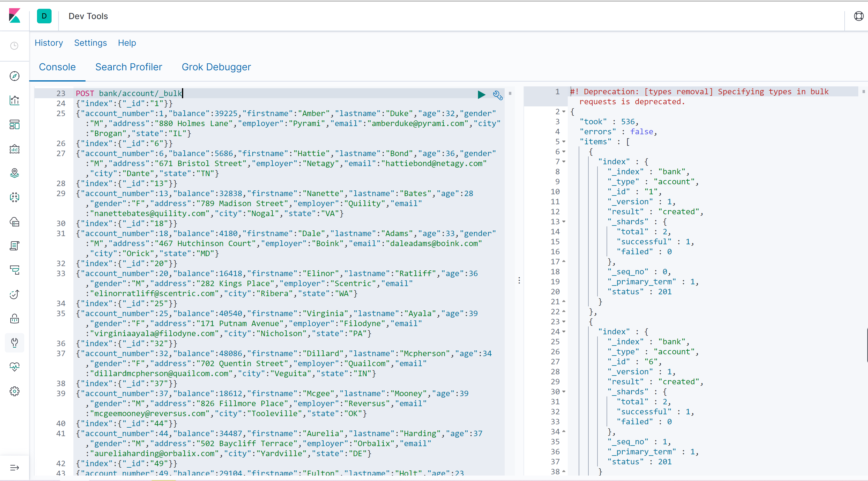
Task: Open Uptime icon in sidebar
Action: pyautogui.click(x=15, y=294)
